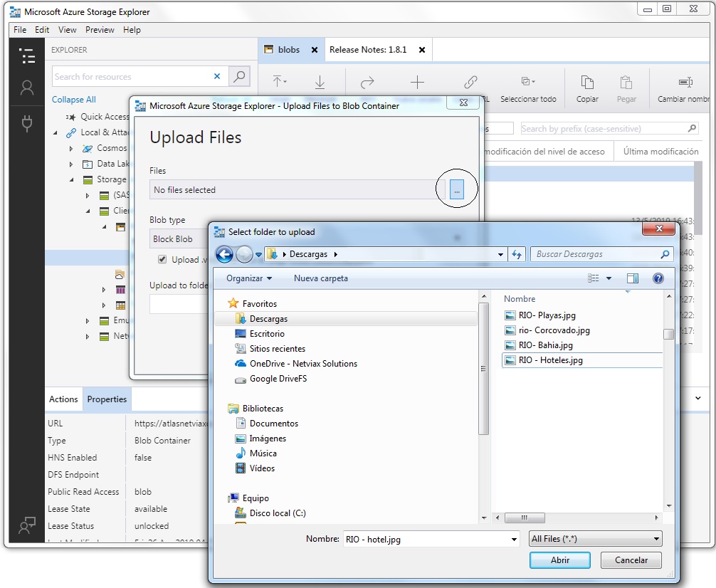Click the Add Account plug icon
716x588 pixels.
27,123
